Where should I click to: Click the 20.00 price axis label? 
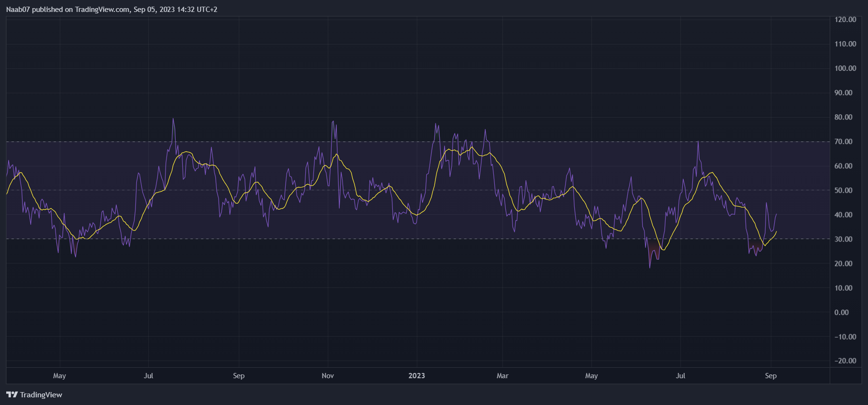click(x=844, y=263)
